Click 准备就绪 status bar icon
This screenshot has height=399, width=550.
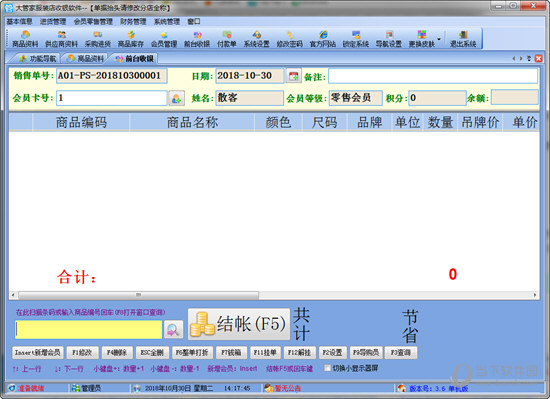12,388
